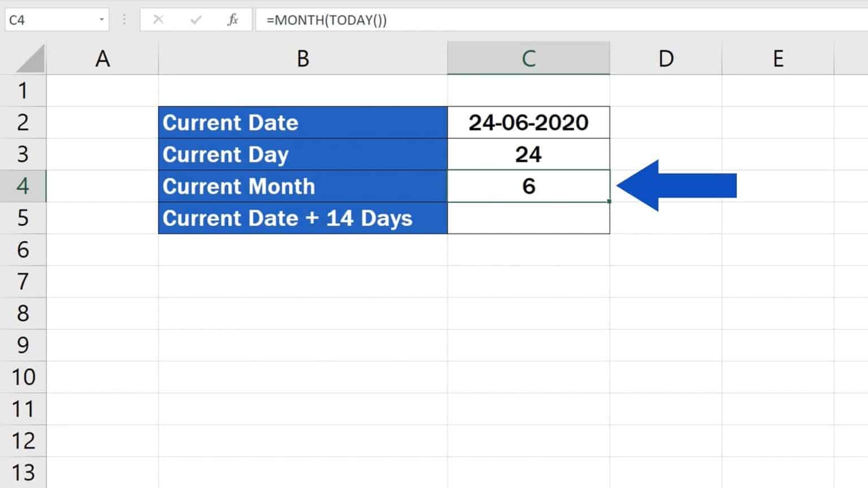Select column A header
The width and height of the screenshot is (868, 488).
(x=102, y=58)
